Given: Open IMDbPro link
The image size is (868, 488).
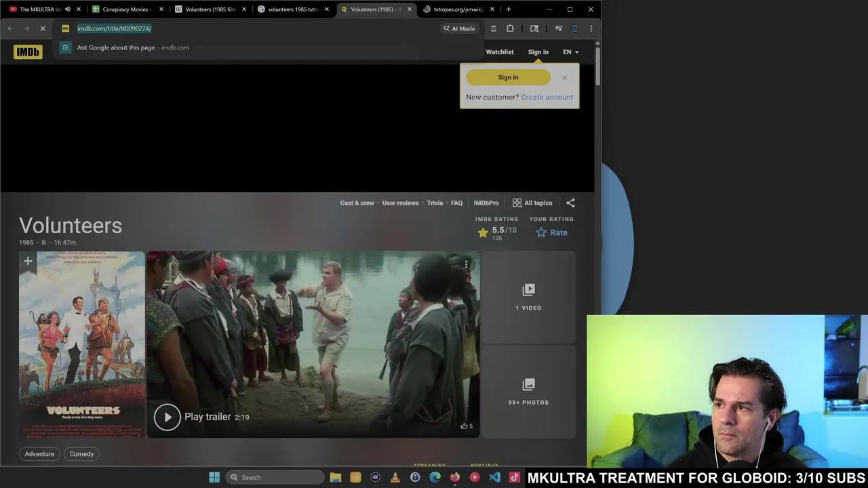Looking at the screenshot, I should coord(486,203).
